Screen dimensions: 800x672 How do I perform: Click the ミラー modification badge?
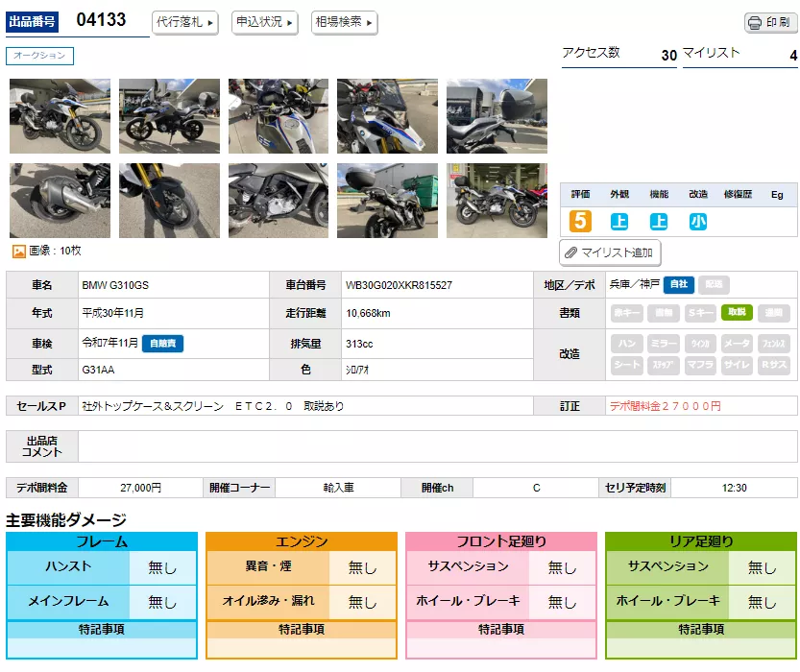click(664, 344)
